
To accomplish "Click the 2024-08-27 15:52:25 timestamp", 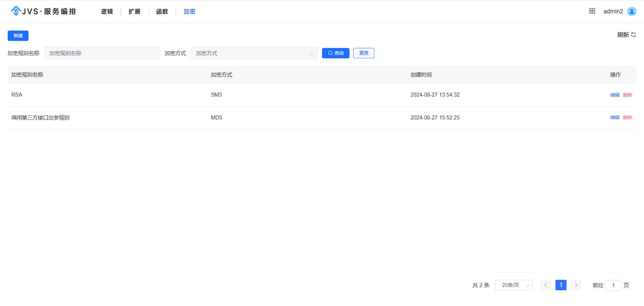I will 435,117.
